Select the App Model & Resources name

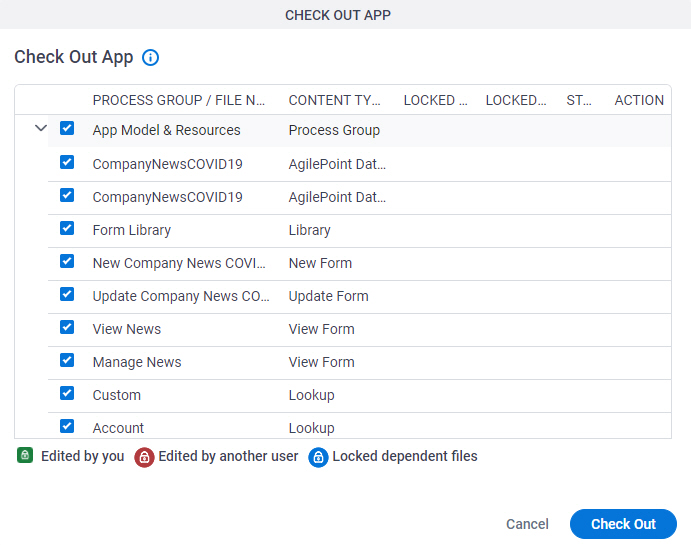(x=166, y=130)
